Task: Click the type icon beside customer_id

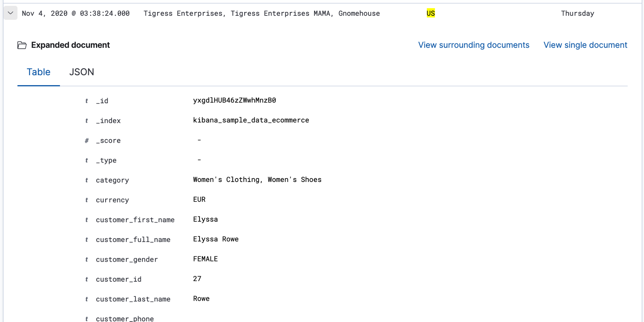Action: tap(87, 279)
